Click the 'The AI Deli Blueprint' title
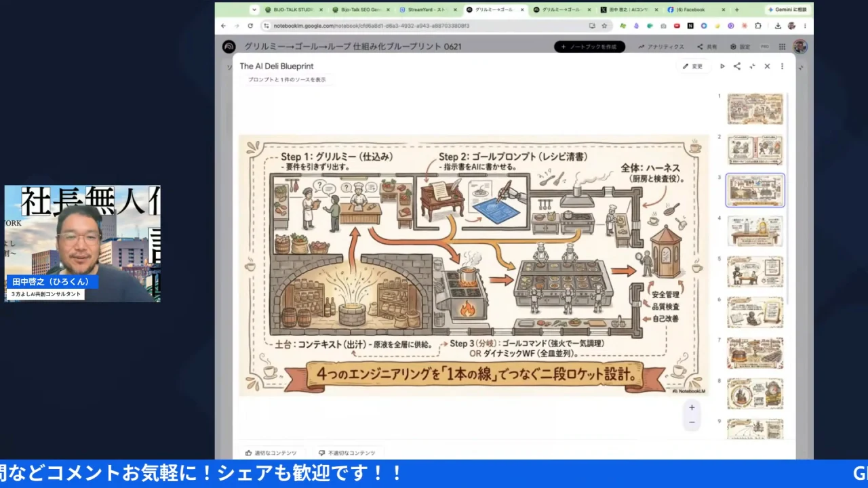Screen dimensions: 868x488 277,66
